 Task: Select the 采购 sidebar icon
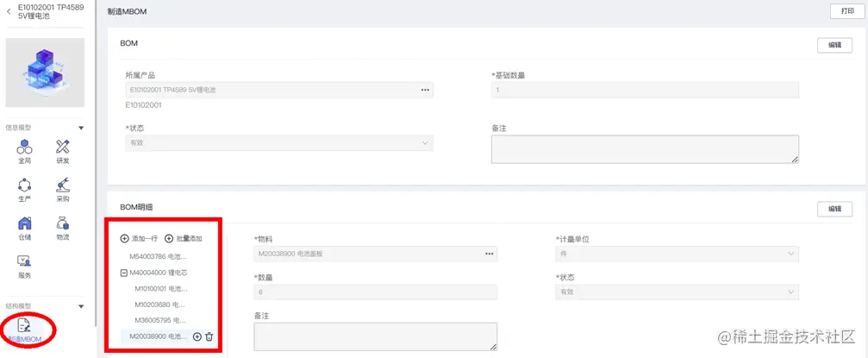pyautogui.click(x=63, y=190)
